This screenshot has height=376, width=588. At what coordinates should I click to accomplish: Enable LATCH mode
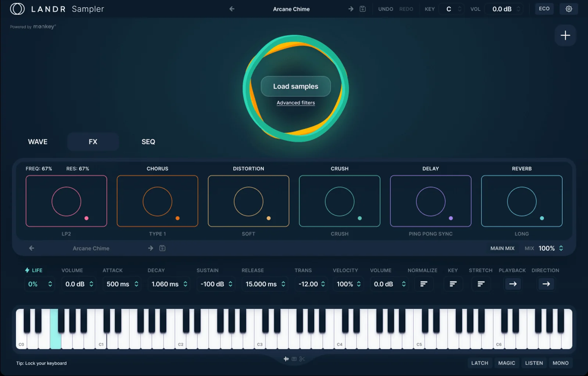(x=480, y=363)
